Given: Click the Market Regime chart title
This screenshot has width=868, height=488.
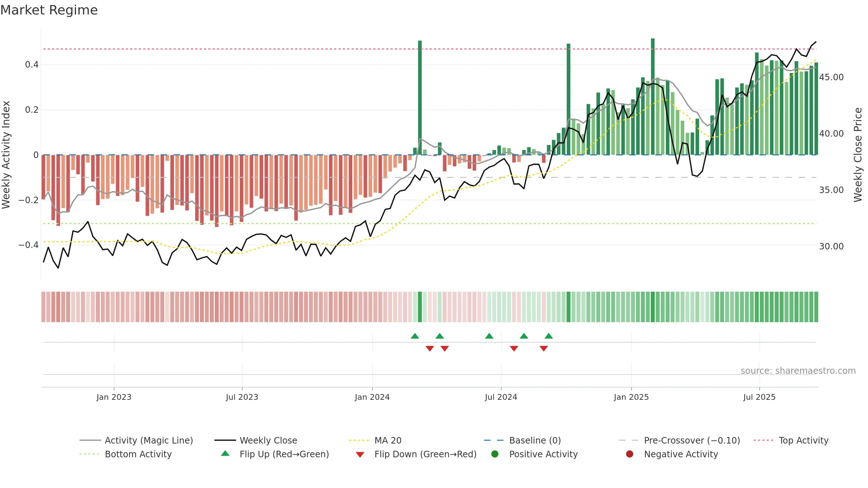Looking at the screenshot, I should coord(49,10).
